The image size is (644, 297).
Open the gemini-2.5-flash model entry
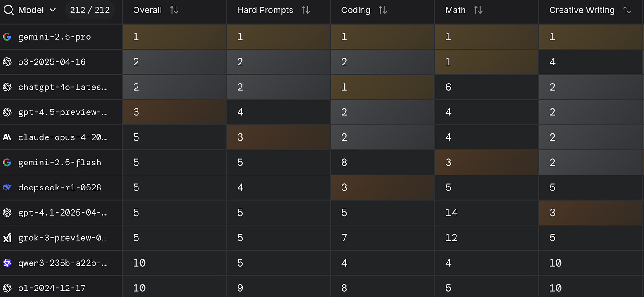(60, 162)
